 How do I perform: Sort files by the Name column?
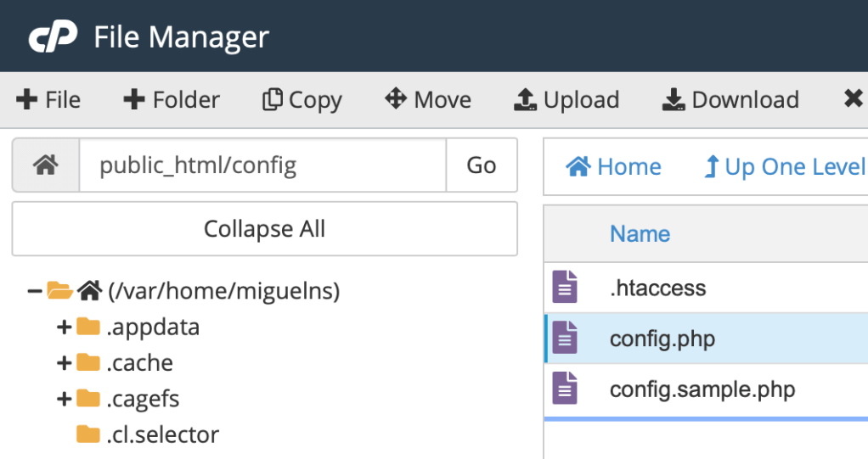[640, 234]
